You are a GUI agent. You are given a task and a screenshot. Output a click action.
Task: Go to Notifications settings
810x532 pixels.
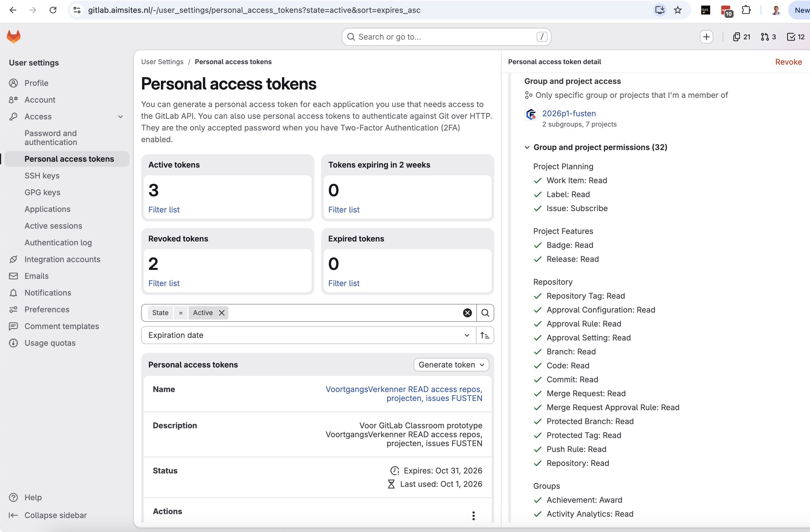click(x=48, y=292)
